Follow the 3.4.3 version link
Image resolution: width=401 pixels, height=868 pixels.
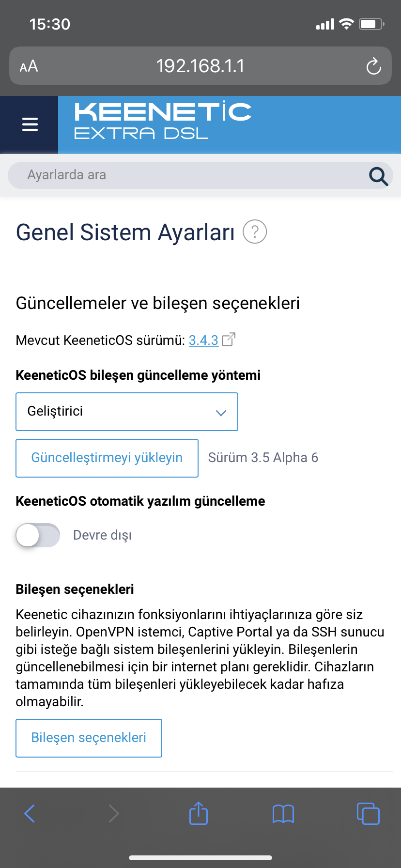[x=203, y=341]
